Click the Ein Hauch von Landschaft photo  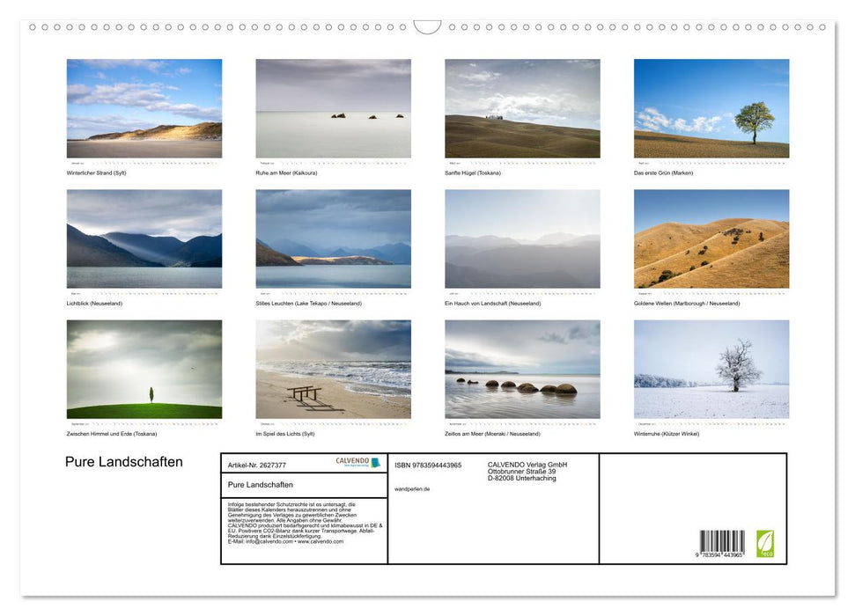pyautogui.click(x=522, y=238)
